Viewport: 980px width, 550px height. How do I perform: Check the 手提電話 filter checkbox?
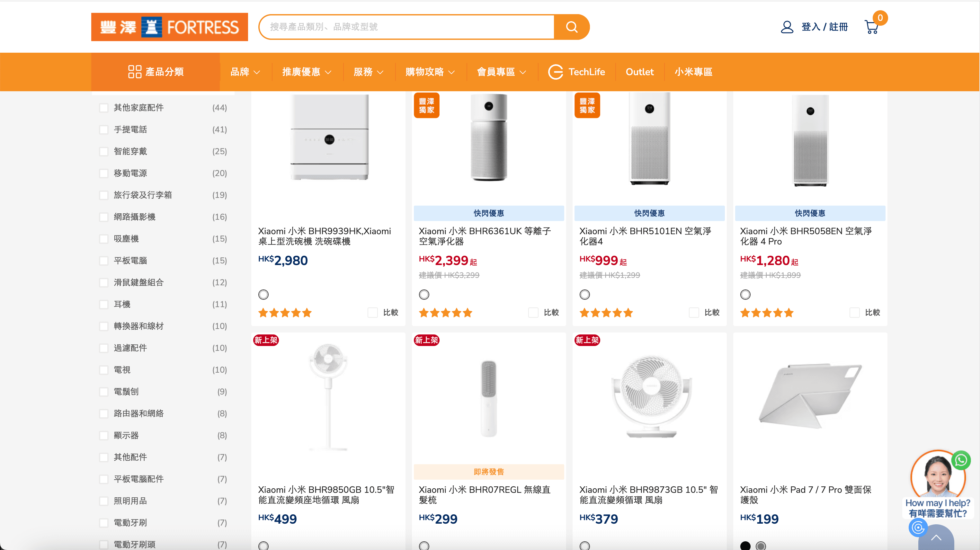point(103,130)
